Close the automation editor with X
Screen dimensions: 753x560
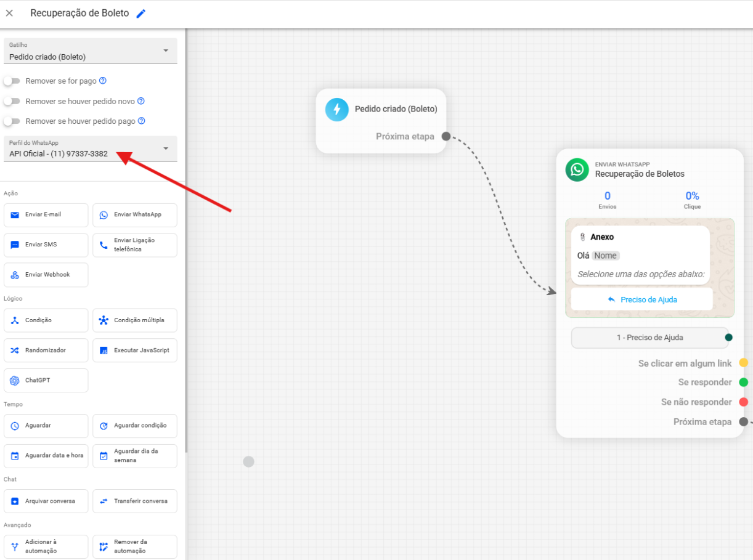click(x=9, y=13)
